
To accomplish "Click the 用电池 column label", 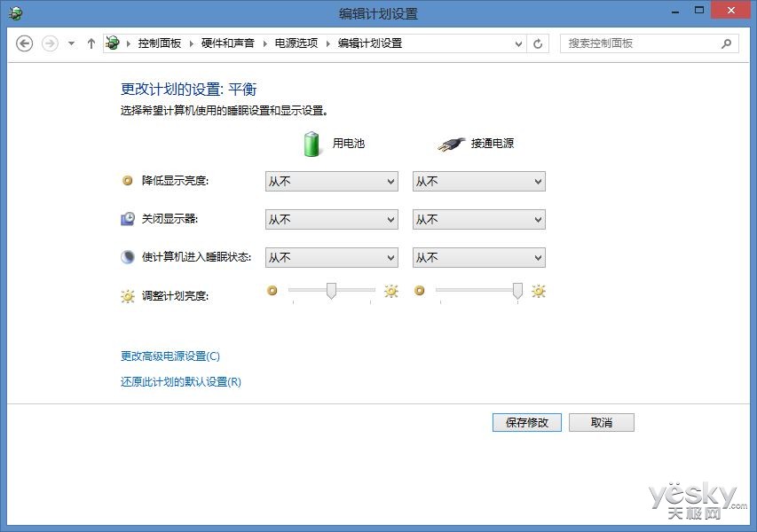I will (x=348, y=144).
